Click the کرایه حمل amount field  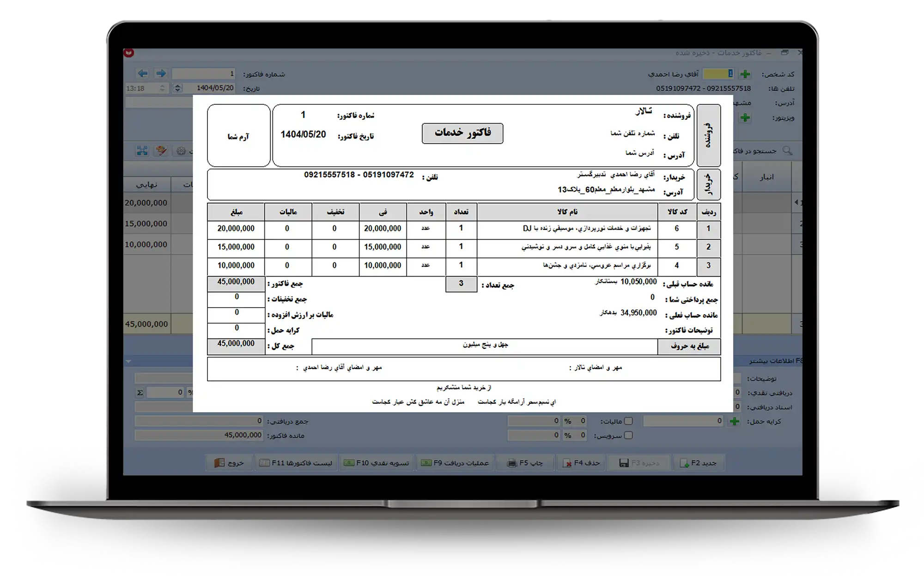point(683,421)
